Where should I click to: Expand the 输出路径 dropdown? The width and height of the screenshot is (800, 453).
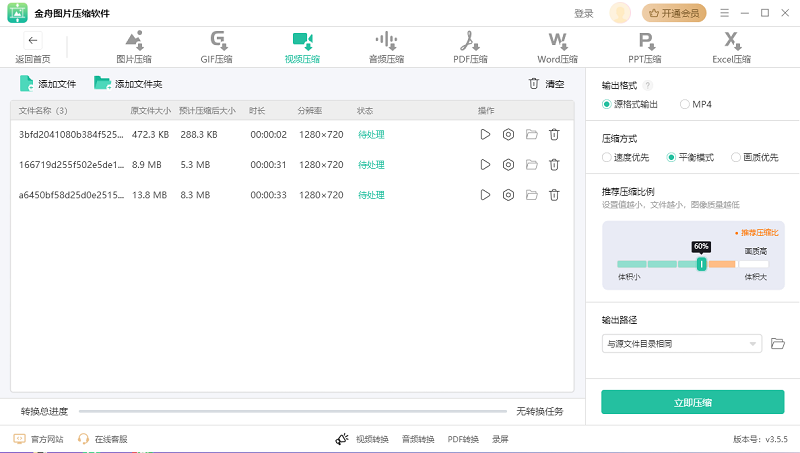click(754, 344)
